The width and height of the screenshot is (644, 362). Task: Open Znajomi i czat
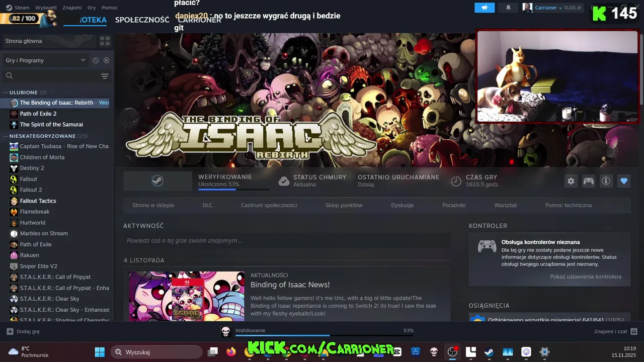(x=616, y=331)
